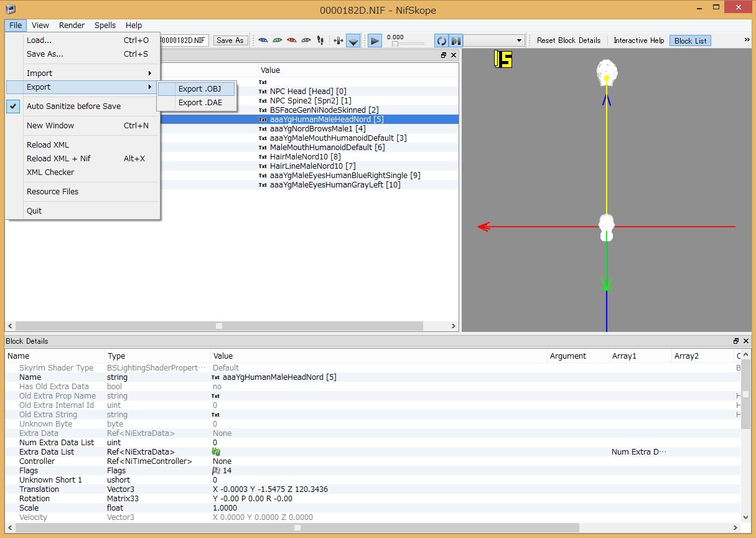This screenshot has height=538, width=756.
Task: Open the File menu
Action: click(16, 26)
